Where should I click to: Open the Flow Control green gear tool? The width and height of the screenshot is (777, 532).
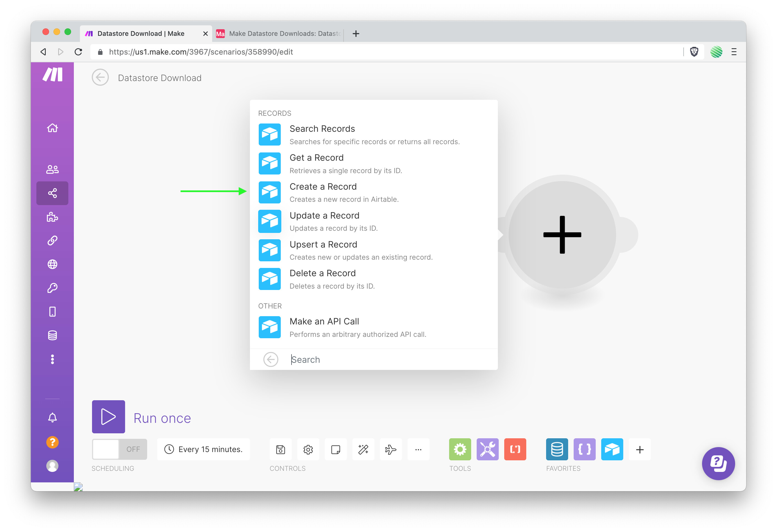point(460,449)
